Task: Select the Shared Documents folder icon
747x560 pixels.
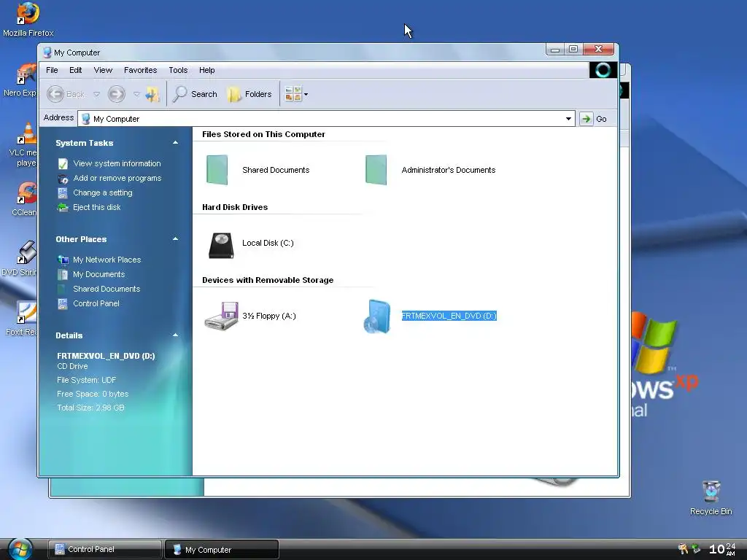Action: 217,170
